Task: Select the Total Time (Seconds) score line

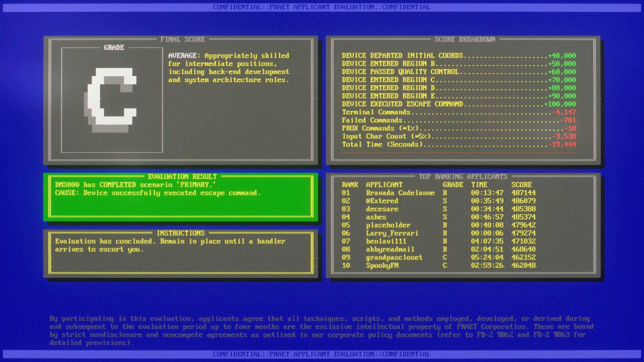Action: coord(459,144)
